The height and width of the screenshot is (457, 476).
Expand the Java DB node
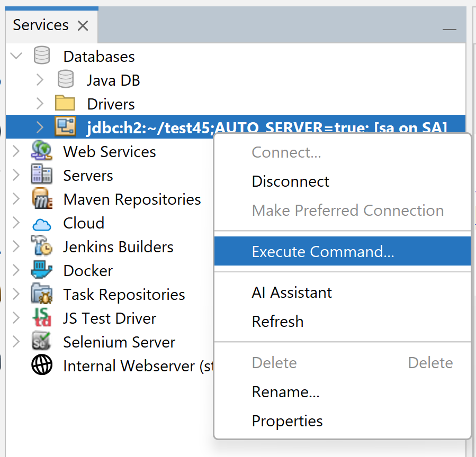[40, 79]
